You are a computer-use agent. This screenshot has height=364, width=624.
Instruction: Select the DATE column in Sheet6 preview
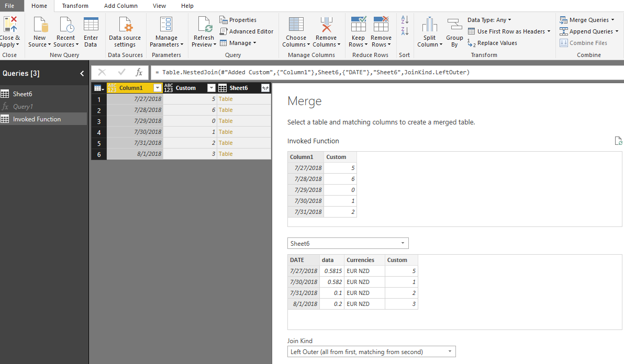[303, 260]
